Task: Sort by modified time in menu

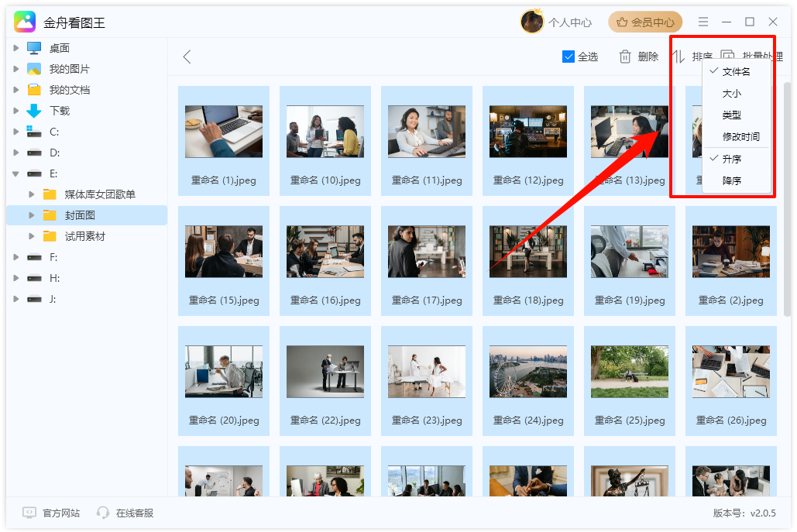Action: (x=740, y=137)
